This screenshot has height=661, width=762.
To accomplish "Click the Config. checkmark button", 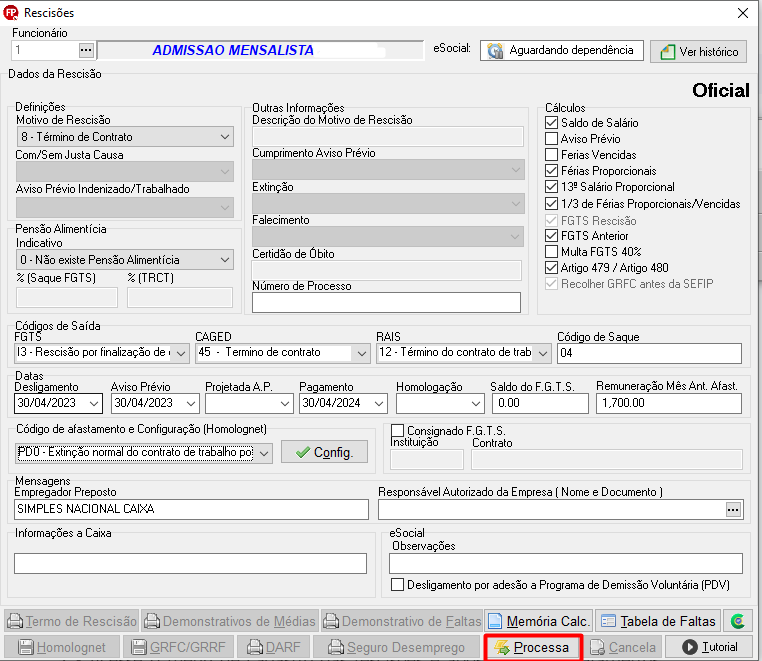I will coord(324,452).
